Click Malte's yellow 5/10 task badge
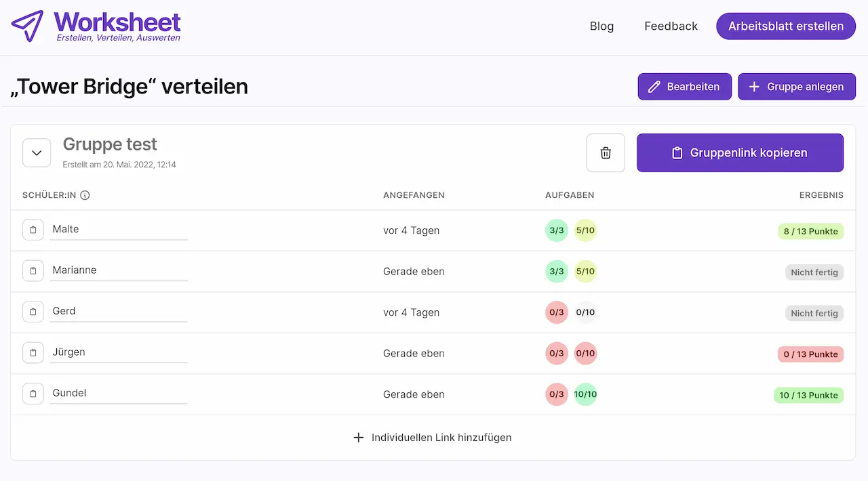The height and width of the screenshot is (481, 868). click(x=585, y=230)
